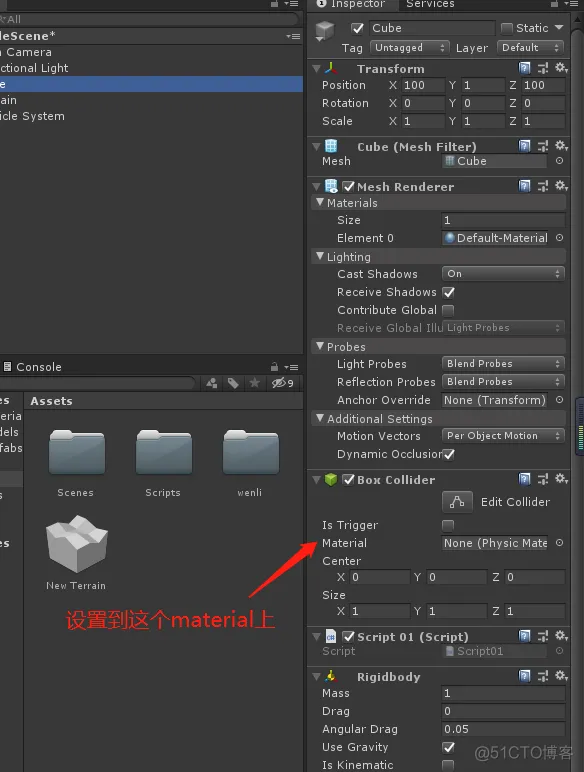Click search by label tag icon
Screen dimensions: 584x772
233,383
